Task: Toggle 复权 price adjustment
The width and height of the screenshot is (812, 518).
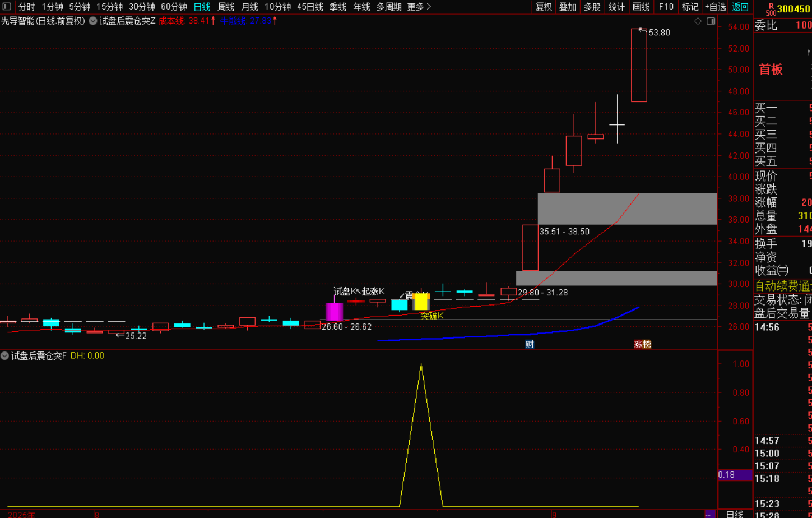Action: (544, 7)
